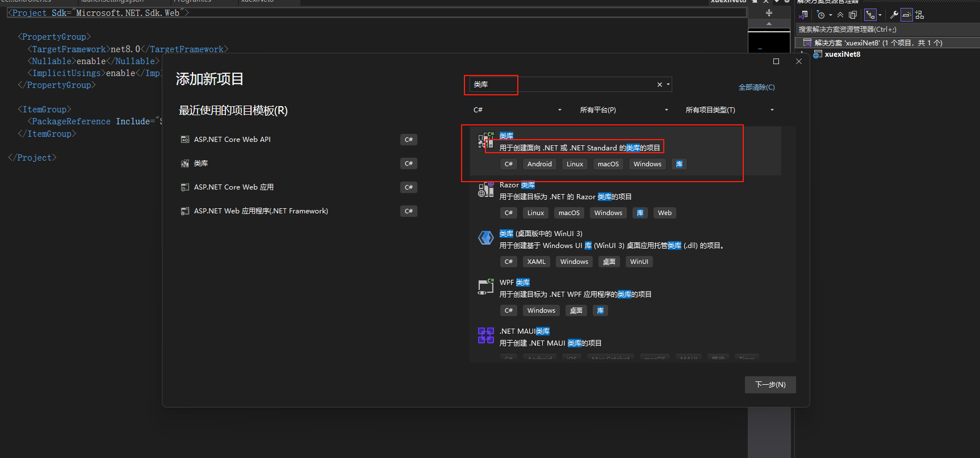Screen dimensions: 980x458
Task: Click the .NET MAUI class library purple icon
Action: point(485,335)
